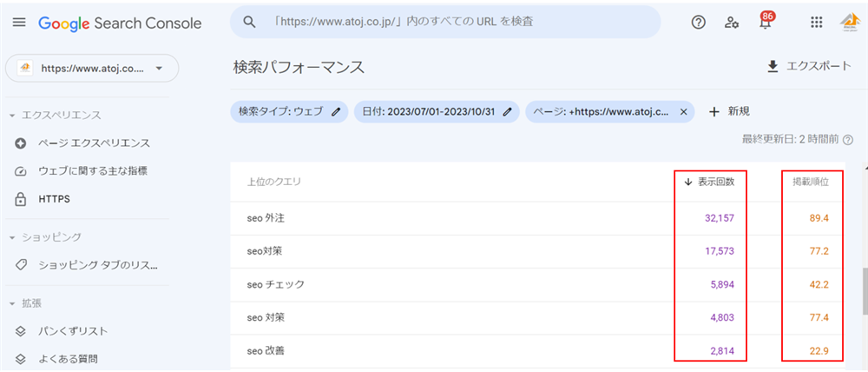Sort by 掲載順位 column header
Viewport: 868px width, 372px height.
click(x=811, y=182)
